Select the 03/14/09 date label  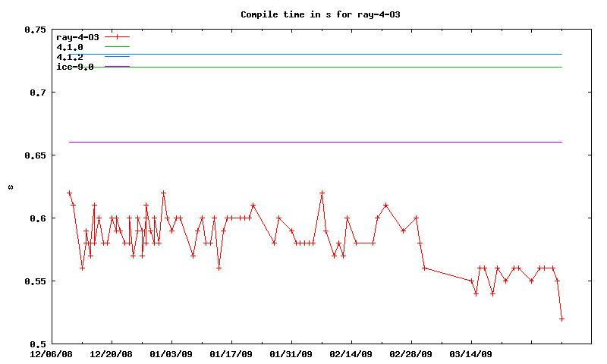click(x=470, y=353)
